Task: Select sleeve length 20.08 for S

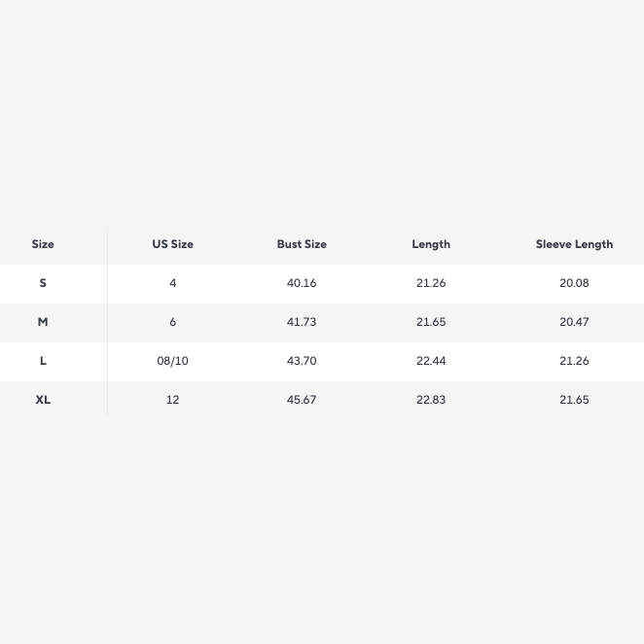Action: click(574, 283)
